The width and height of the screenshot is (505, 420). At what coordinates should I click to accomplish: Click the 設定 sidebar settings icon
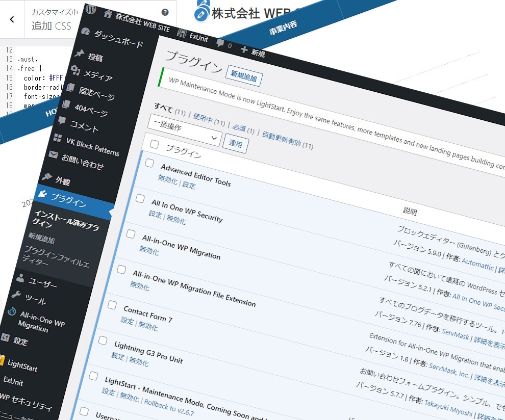(x=5, y=337)
